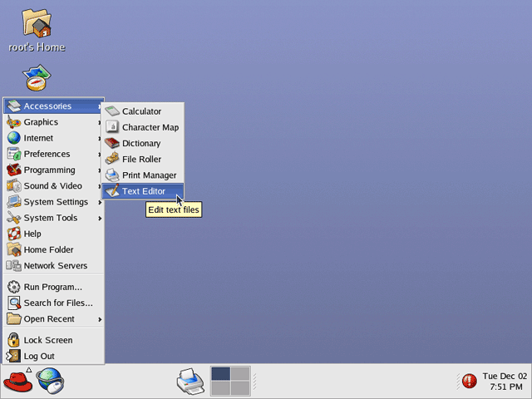Click the Run Program gear icon
Image resolution: width=532 pixels, height=399 pixels.
(14, 287)
